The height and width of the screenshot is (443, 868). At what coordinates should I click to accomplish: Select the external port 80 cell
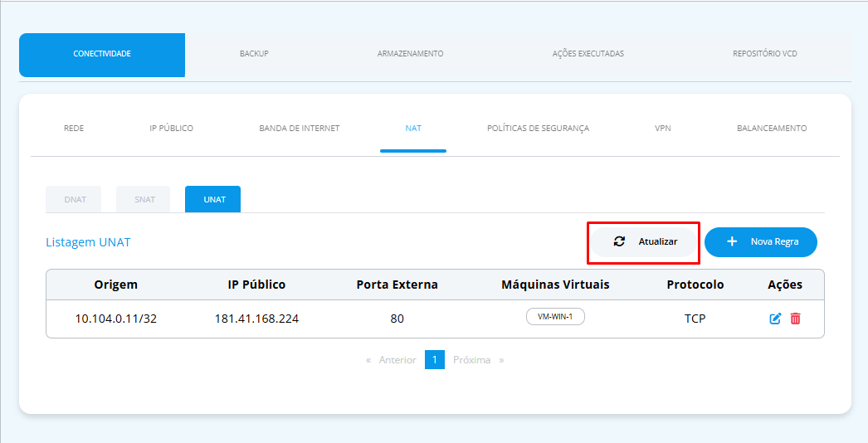point(397,319)
